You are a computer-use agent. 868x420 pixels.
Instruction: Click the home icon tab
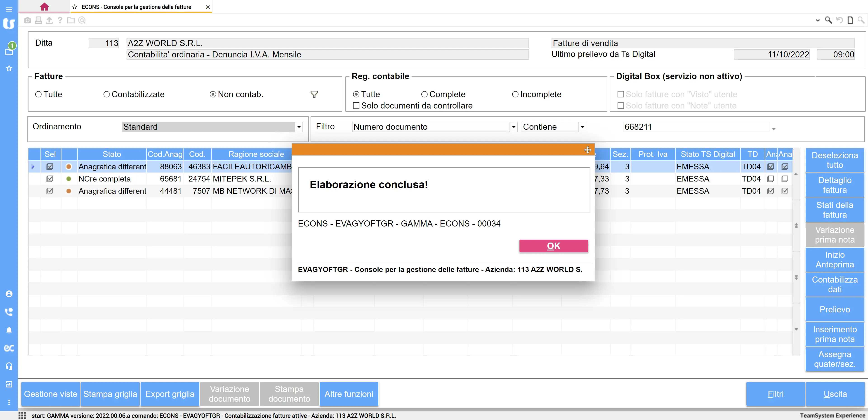44,7
